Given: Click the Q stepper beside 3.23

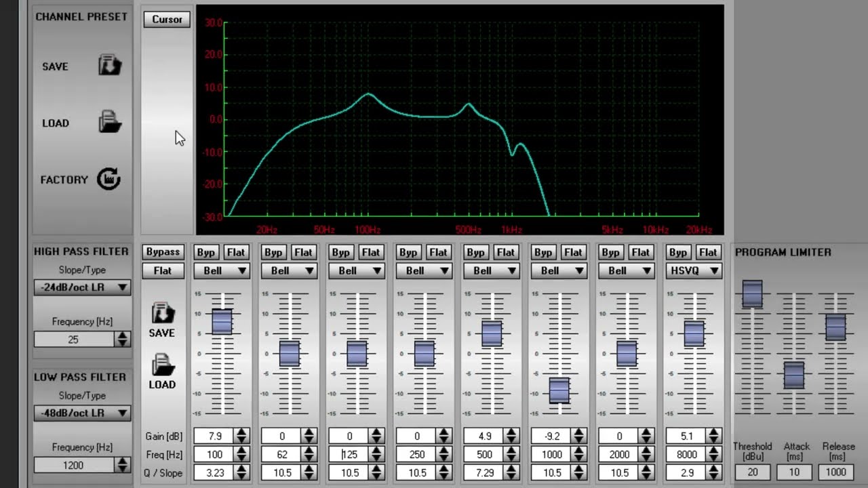Looking at the screenshot, I should (x=241, y=472).
